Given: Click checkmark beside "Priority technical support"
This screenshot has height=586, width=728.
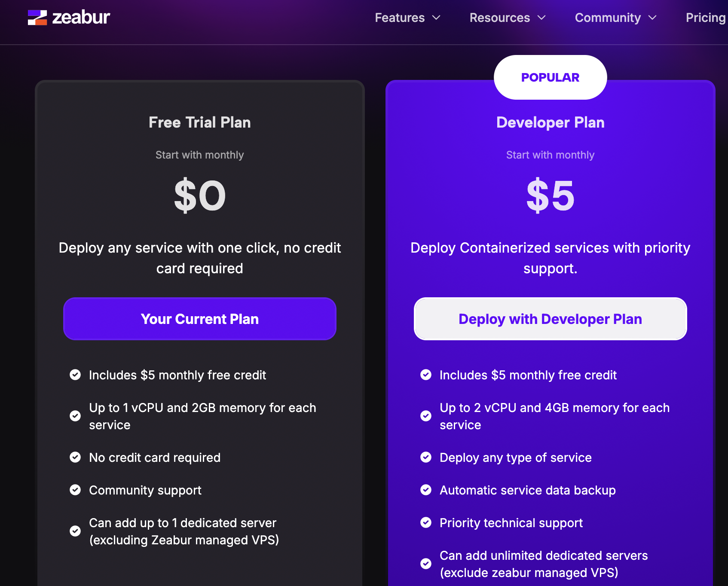Looking at the screenshot, I should (426, 522).
